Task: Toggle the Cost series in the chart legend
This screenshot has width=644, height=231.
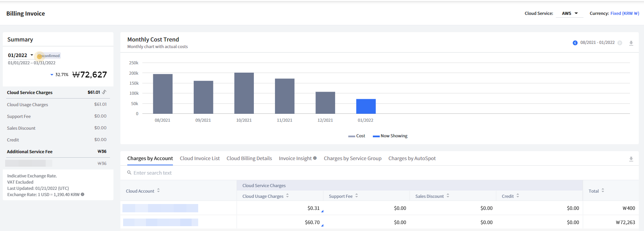Action: (x=357, y=136)
